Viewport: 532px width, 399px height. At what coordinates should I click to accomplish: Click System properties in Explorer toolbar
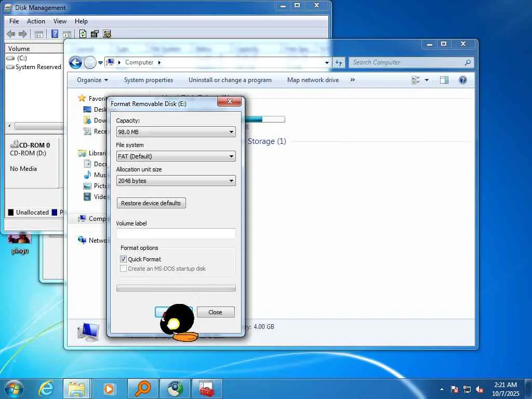(x=148, y=80)
